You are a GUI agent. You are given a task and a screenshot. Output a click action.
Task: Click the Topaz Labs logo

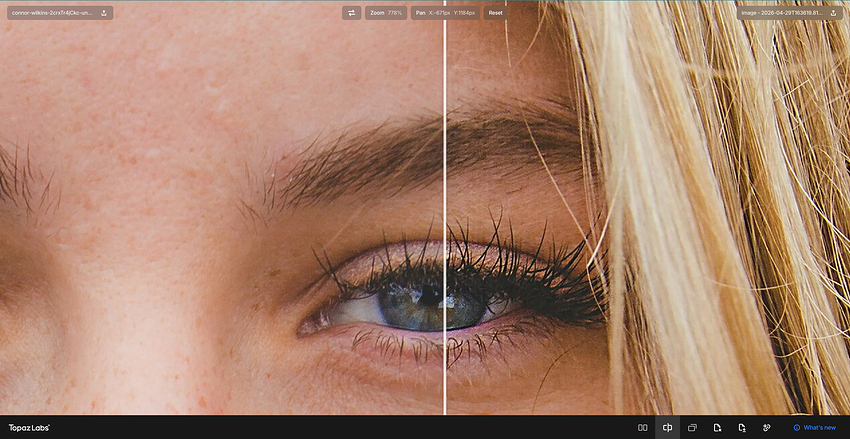point(29,428)
